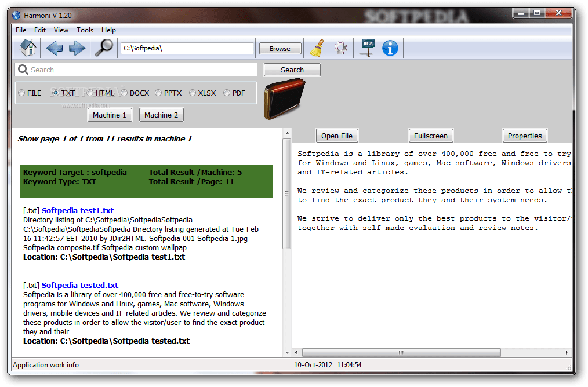Image resolution: width=588 pixels, height=387 pixels.
Task: Click the broom clean-up icon
Action: pyautogui.click(x=317, y=48)
